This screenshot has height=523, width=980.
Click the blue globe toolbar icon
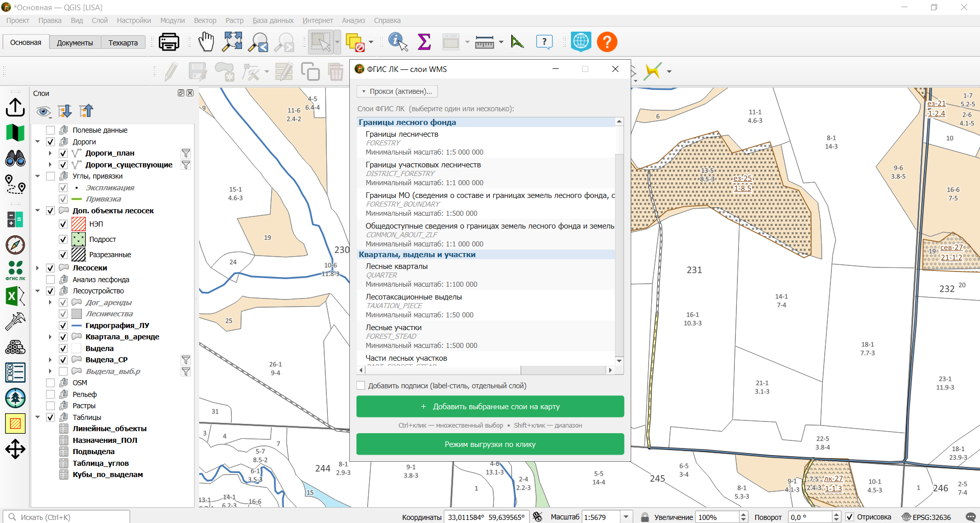coord(581,42)
